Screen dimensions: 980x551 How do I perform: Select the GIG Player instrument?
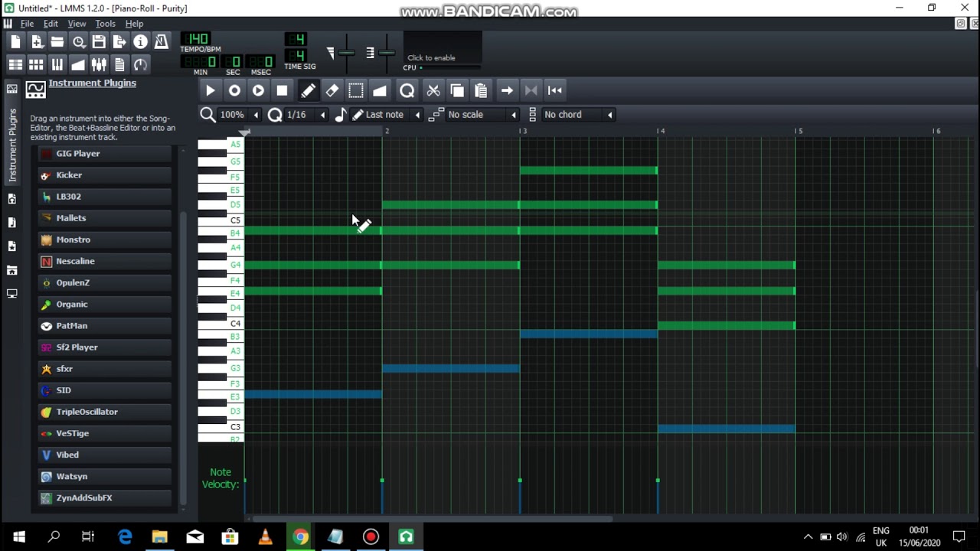click(104, 154)
